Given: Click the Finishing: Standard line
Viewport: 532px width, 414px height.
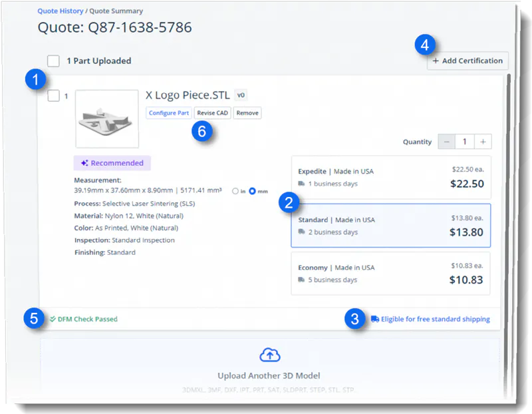Looking at the screenshot, I should tap(105, 252).
